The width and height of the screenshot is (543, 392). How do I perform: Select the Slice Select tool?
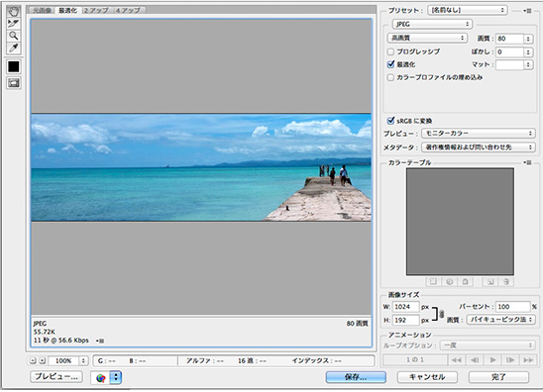coord(14,24)
